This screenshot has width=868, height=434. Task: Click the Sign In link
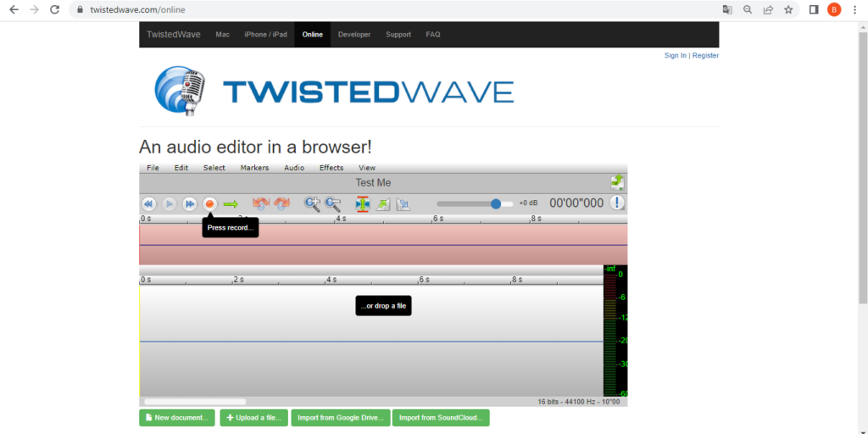coord(675,55)
